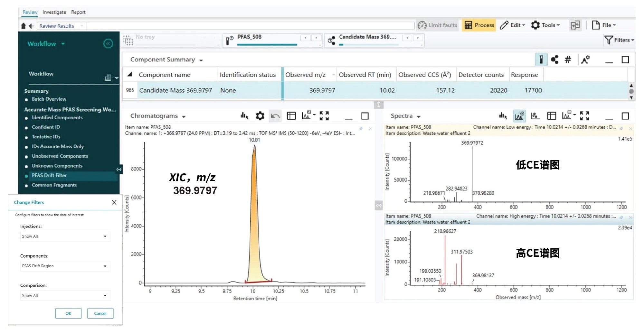Collapse the Workflow panel with circle arrow

(x=108, y=43)
